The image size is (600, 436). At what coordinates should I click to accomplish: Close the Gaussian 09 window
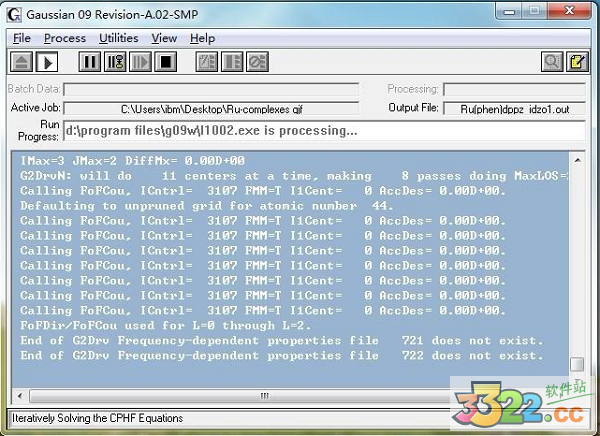569,11
